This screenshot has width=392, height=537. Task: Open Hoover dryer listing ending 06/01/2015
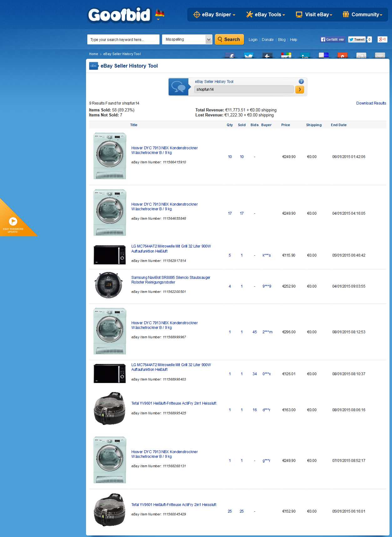(165, 150)
